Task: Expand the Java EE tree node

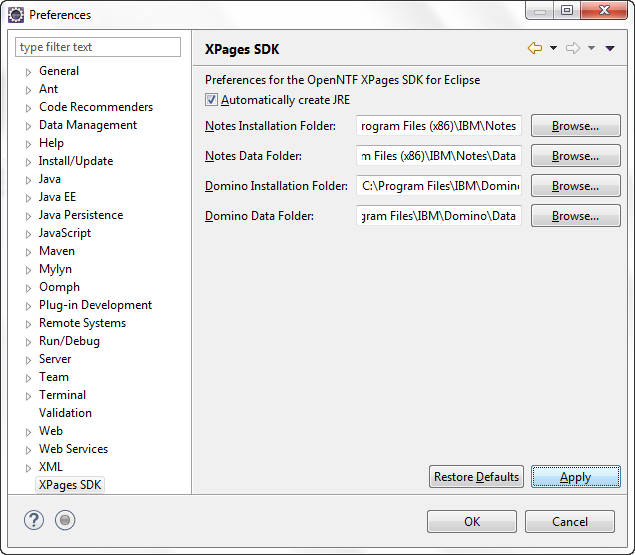Action: point(28,198)
